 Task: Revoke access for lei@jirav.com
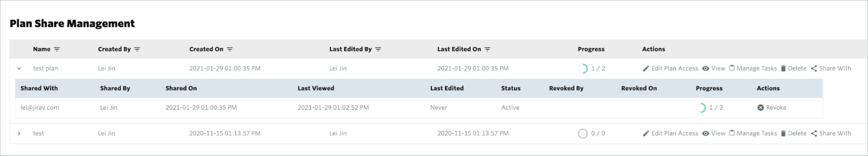coord(772,107)
